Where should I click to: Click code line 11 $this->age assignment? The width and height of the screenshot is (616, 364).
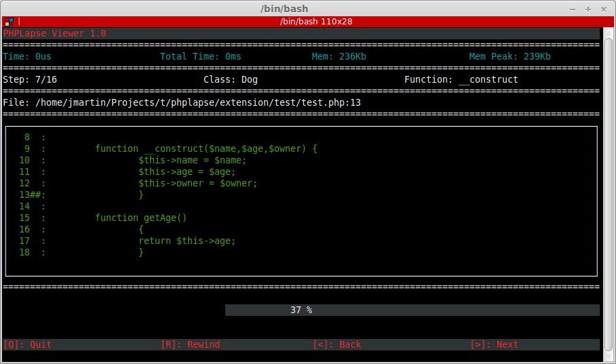tap(187, 171)
